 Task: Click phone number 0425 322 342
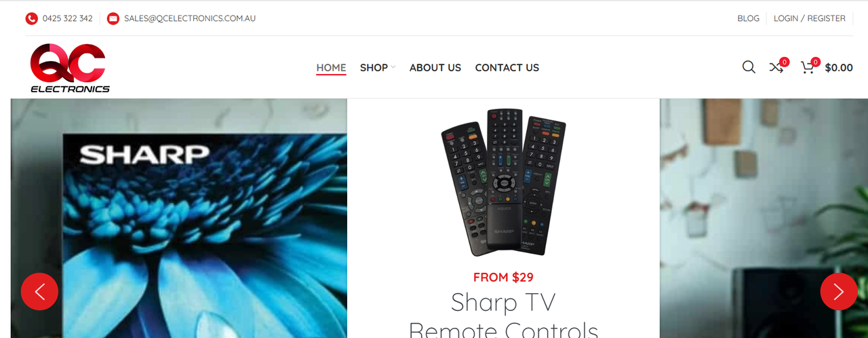tap(68, 18)
